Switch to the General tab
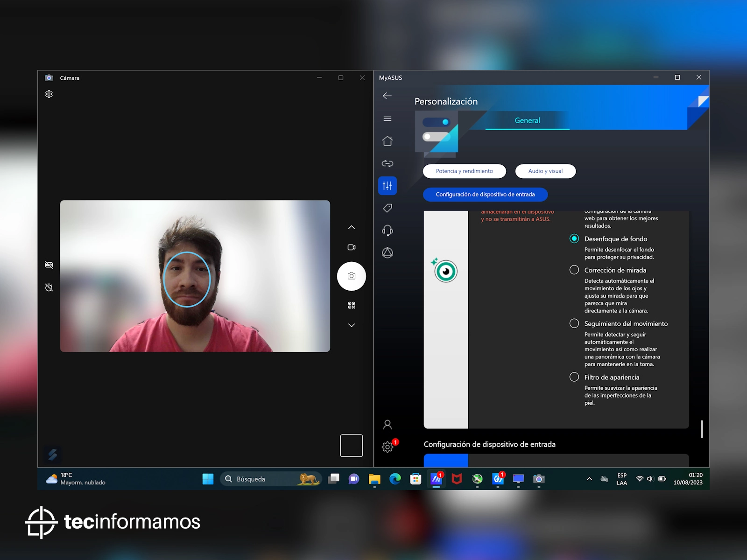This screenshot has height=560, width=747. [527, 120]
